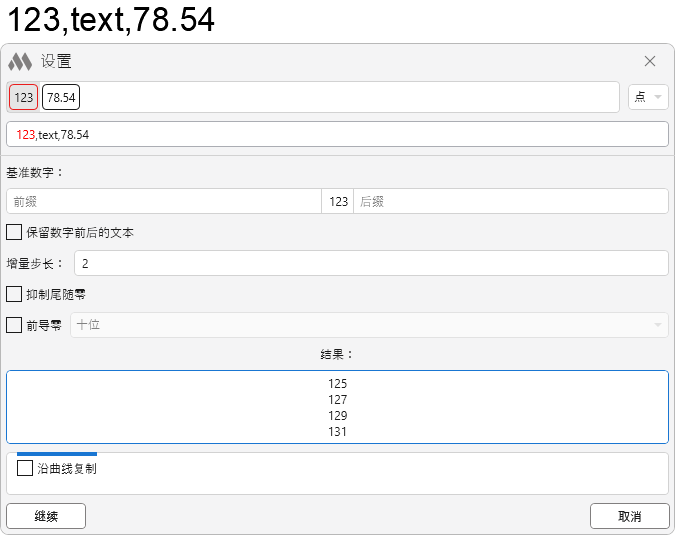Select the 78.54 number chip
This screenshot has width=675, height=535.
click(61, 97)
